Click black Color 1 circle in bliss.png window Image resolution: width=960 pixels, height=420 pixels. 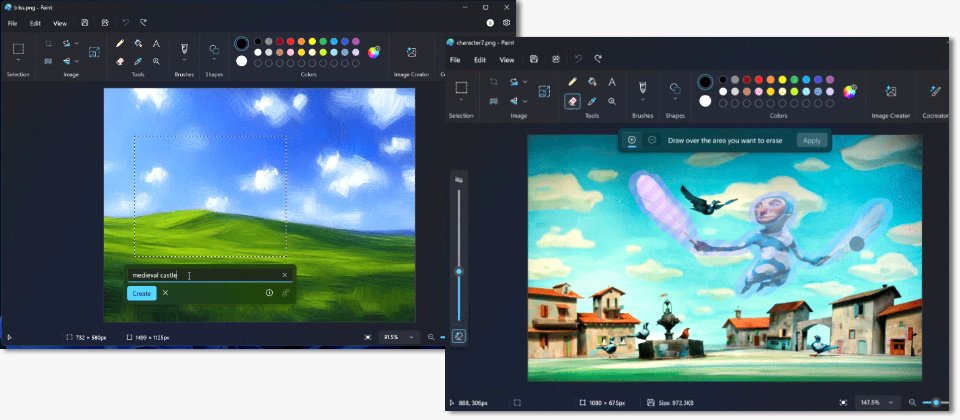pos(242,43)
